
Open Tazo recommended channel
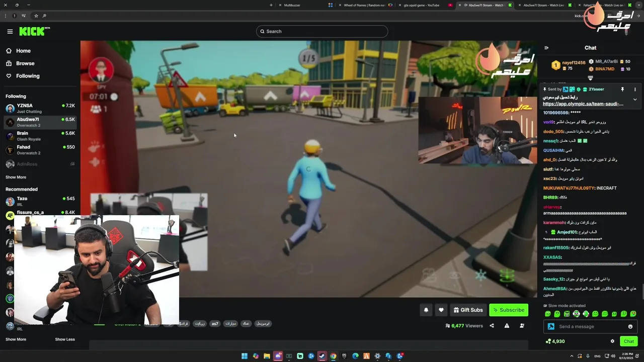pos(40,201)
